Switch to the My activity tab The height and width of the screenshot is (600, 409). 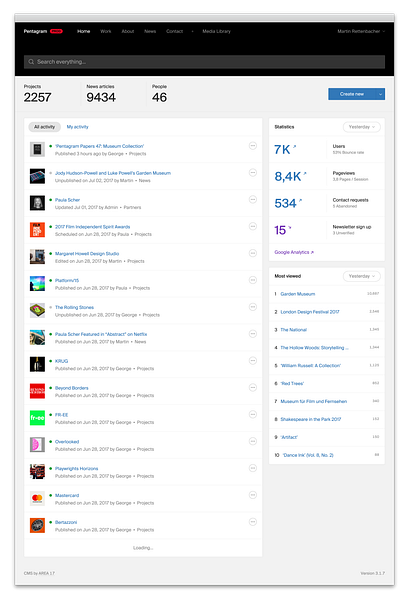pos(77,127)
